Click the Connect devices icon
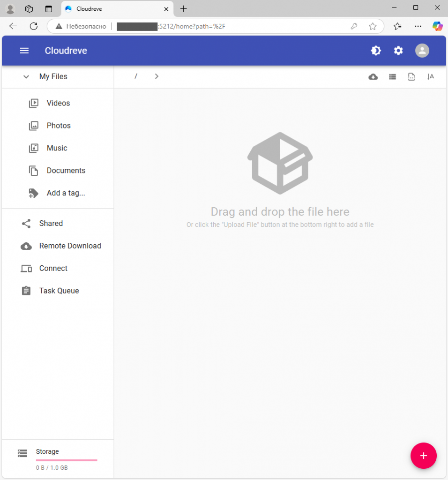This screenshot has height=480, width=448. (26, 269)
